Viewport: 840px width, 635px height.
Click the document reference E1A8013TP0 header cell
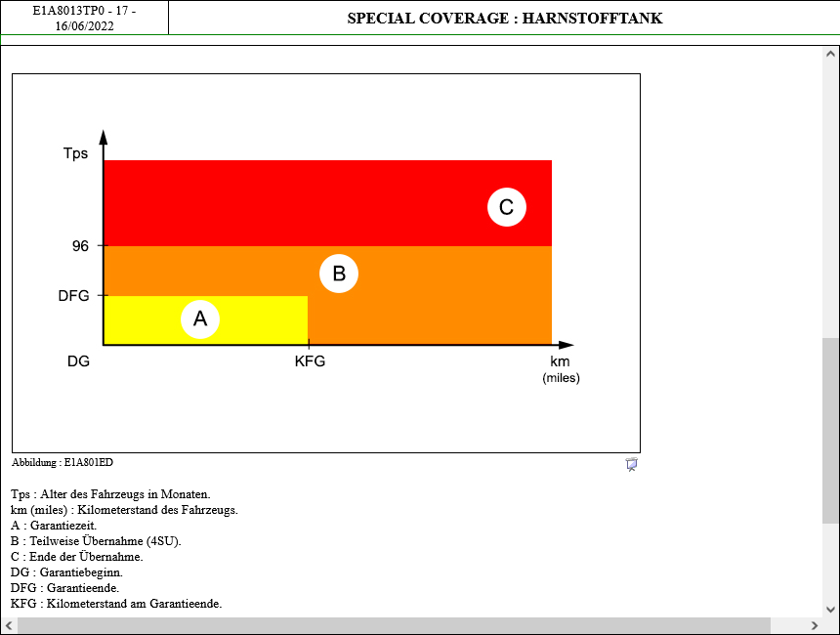pos(85,18)
